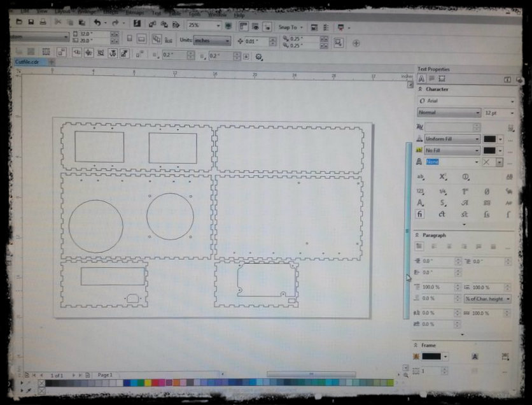The height and width of the screenshot is (405, 532).
Task: Click the number of columns field showing 1
Action: pos(431,371)
